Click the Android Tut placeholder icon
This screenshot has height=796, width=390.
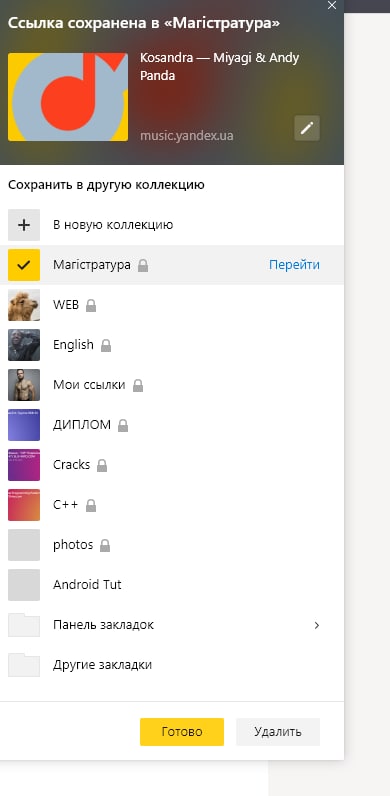pyautogui.click(x=24, y=585)
